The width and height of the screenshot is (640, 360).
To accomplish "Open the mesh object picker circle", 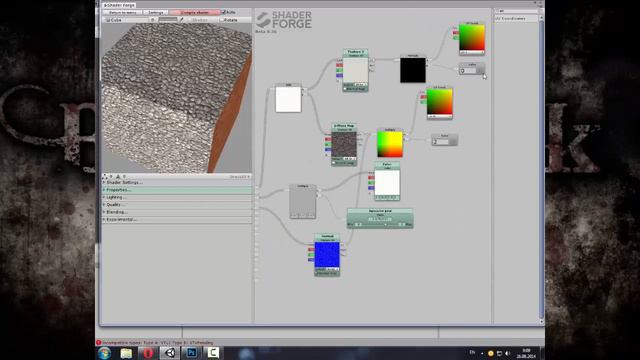I will 153,20.
